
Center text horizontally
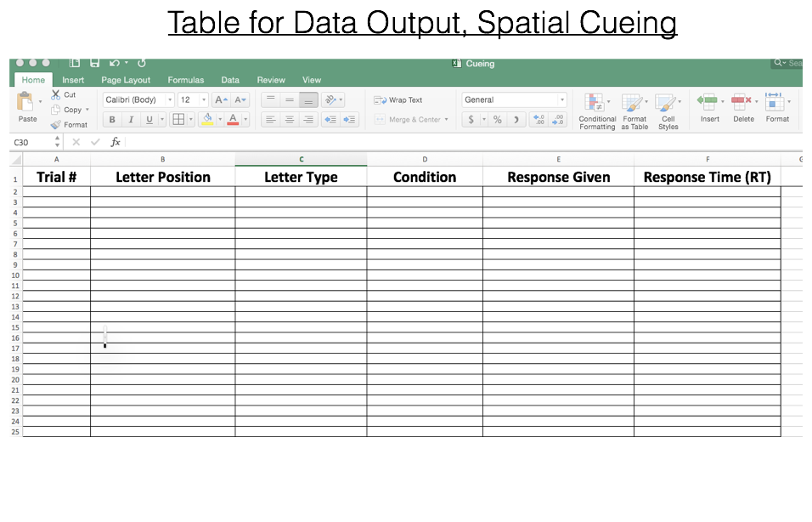coord(290,120)
